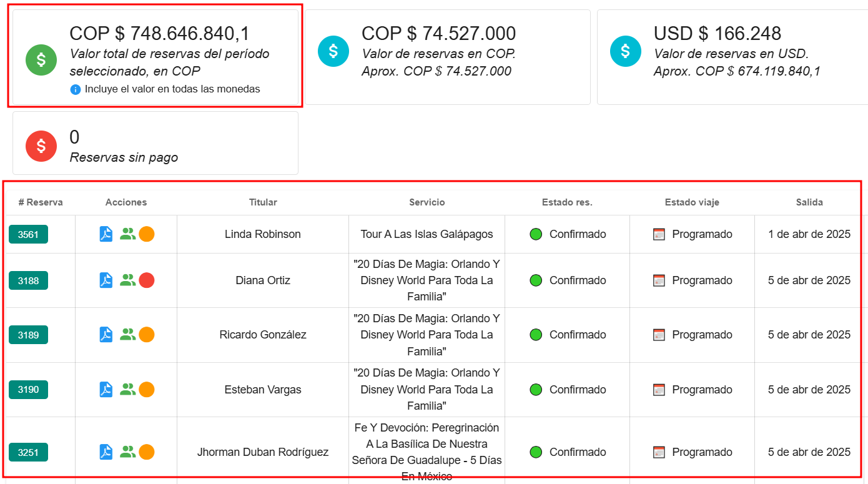
Task: Open reservation number 3561 badge
Action: tap(28, 234)
